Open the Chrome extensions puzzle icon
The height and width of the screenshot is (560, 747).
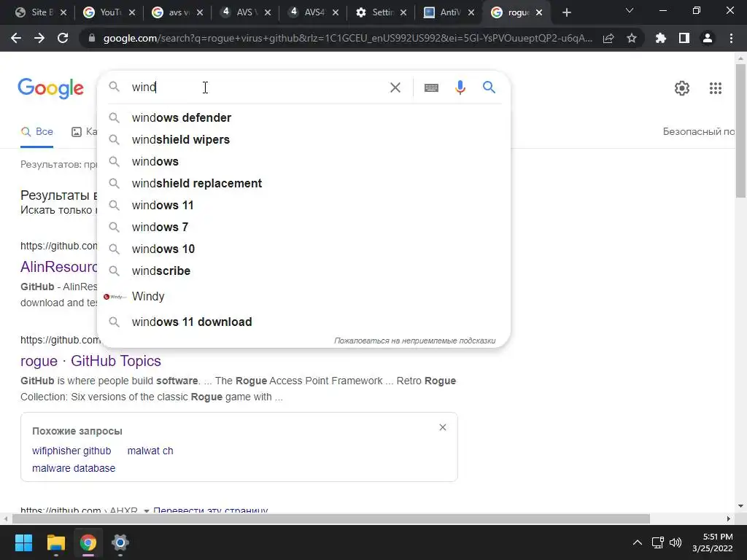tap(661, 38)
